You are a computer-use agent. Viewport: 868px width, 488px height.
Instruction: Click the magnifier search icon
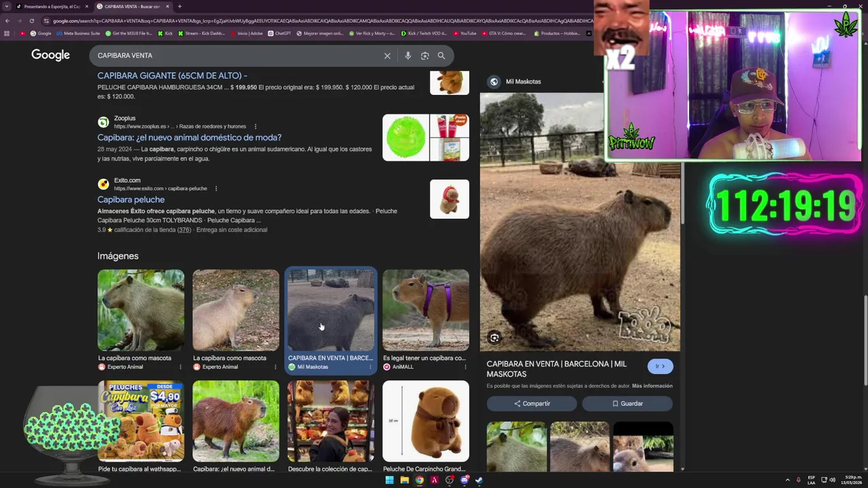(x=441, y=56)
